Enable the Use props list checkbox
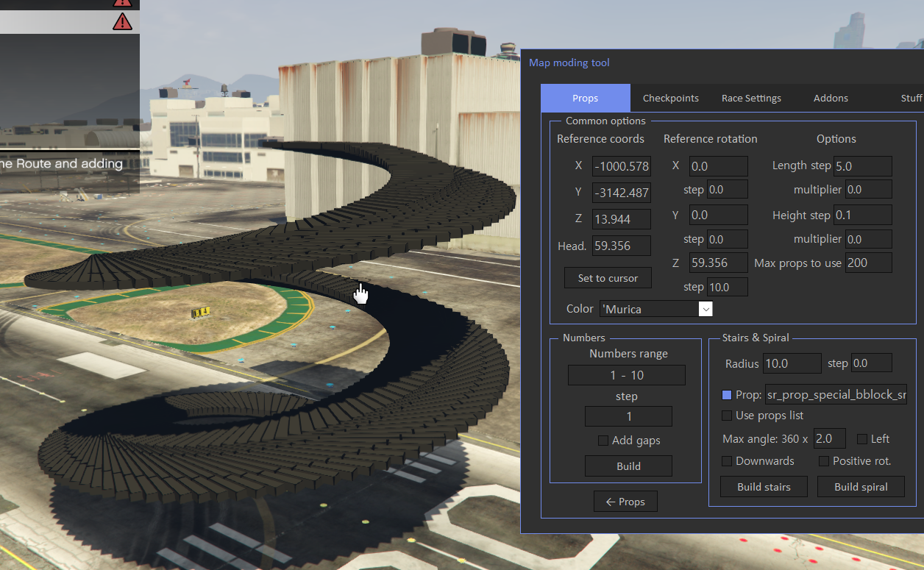 click(x=727, y=416)
